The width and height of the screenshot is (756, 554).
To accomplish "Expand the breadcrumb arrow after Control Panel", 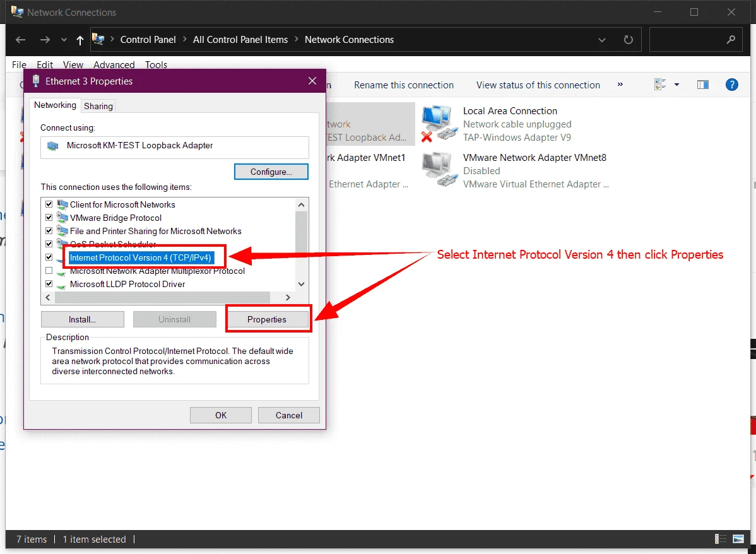I will click(x=184, y=39).
